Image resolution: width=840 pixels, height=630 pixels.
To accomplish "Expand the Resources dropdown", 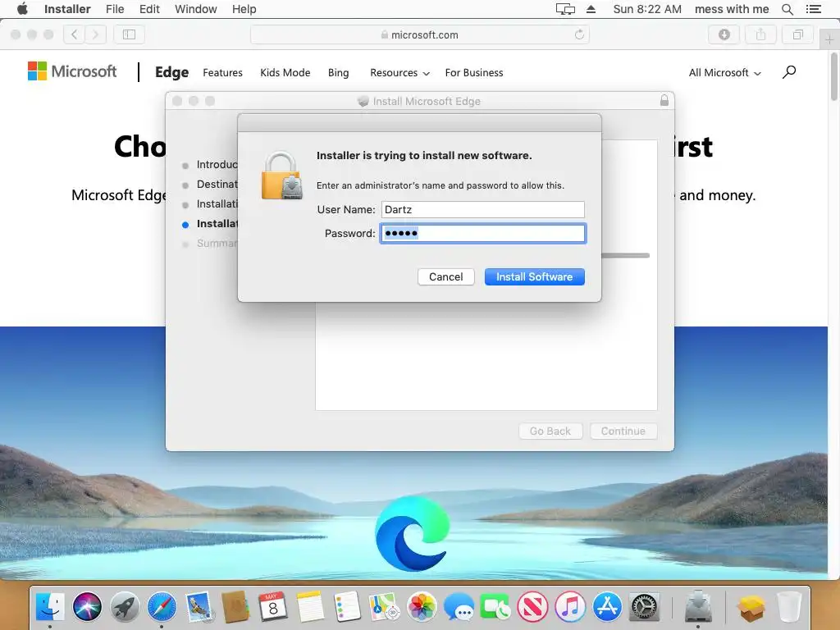I will pyautogui.click(x=399, y=73).
